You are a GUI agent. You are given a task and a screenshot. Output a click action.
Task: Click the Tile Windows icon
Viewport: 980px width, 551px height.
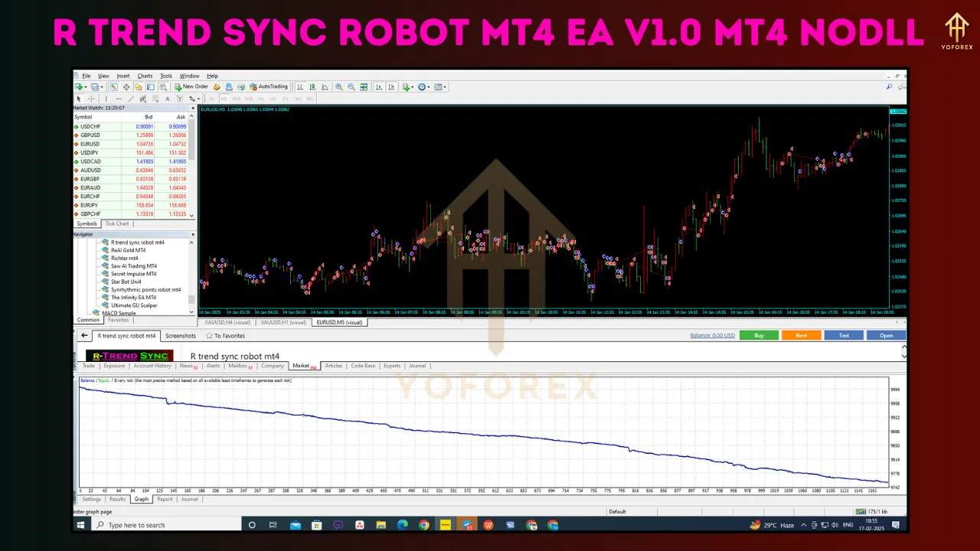pyautogui.click(x=364, y=86)
